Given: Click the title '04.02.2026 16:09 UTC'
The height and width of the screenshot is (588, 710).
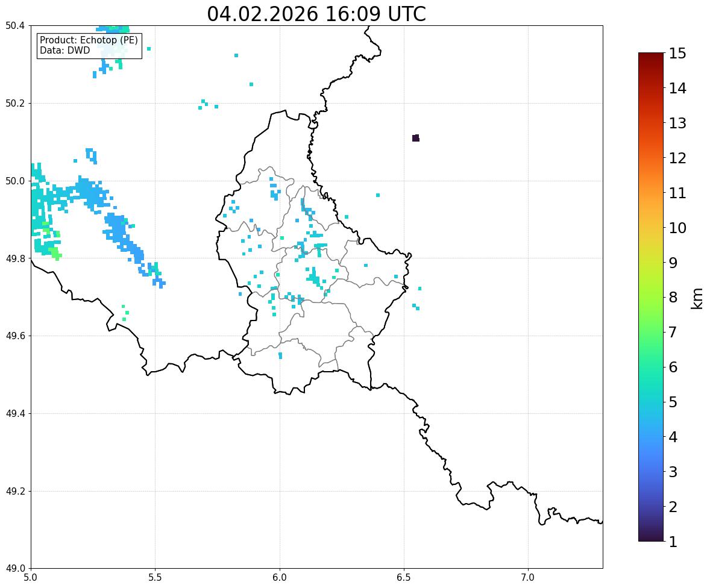Looking at the screenshot, I should (x=316, y=14).
